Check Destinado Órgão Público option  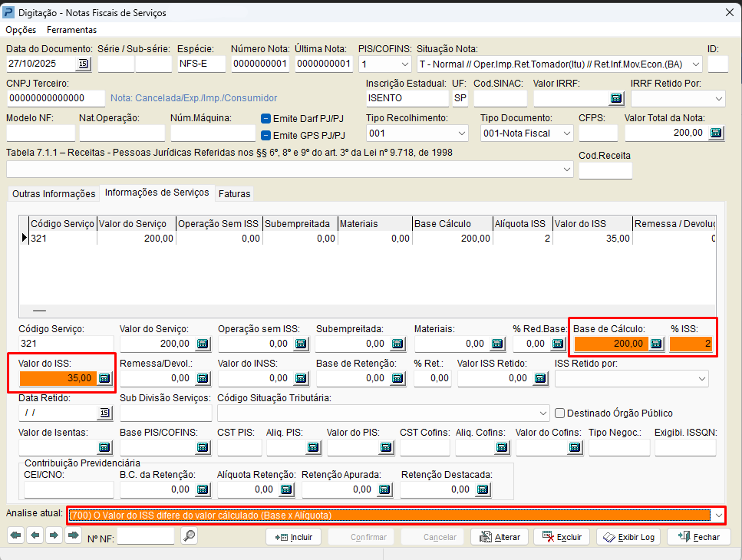[x=559, y=413]
